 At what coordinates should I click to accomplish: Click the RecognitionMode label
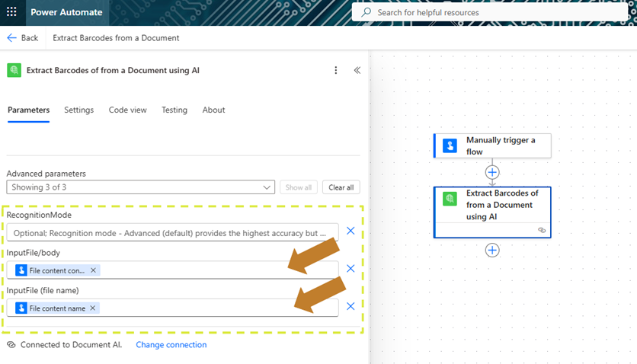point(39,215)
